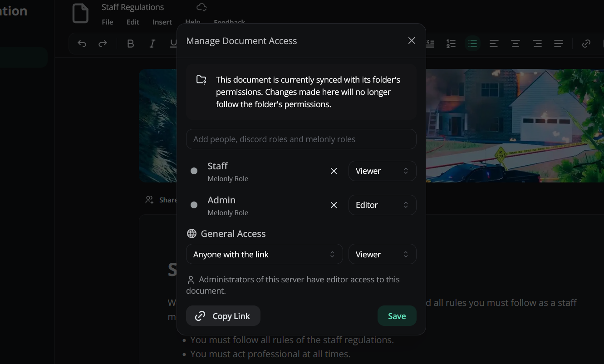The width and height of the screenshot is (604, 364).
Task: Click Copy Link to share the document
Action: point(223,315)
